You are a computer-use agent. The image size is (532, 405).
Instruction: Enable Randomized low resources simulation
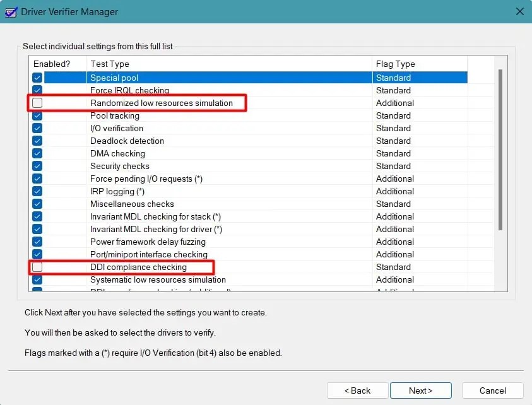(x=37, y=102)
